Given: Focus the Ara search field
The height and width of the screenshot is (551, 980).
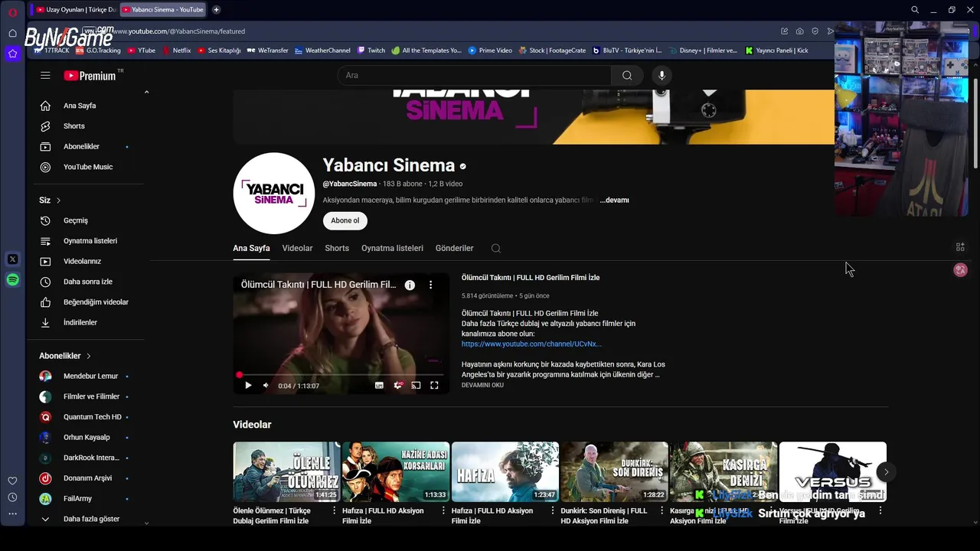Looking at the screenshot, I should coord(474,75).
